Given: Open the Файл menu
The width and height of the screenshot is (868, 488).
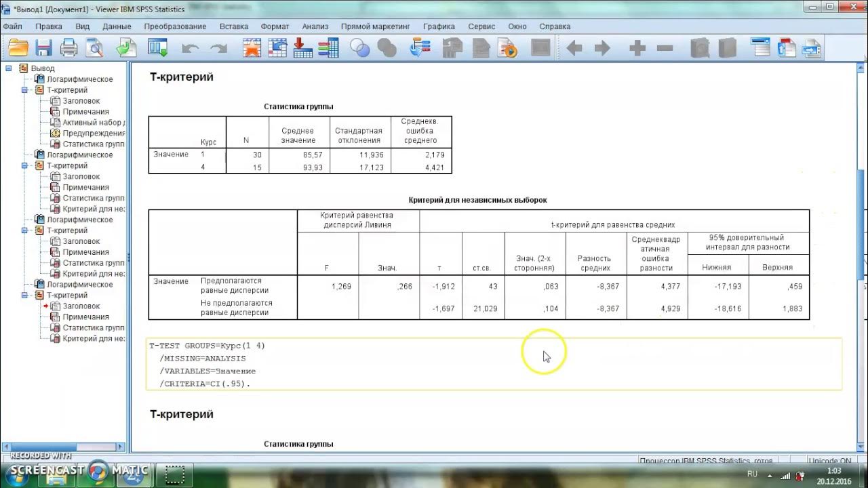Looking at the screenshot, I should (x=12, y=26).
